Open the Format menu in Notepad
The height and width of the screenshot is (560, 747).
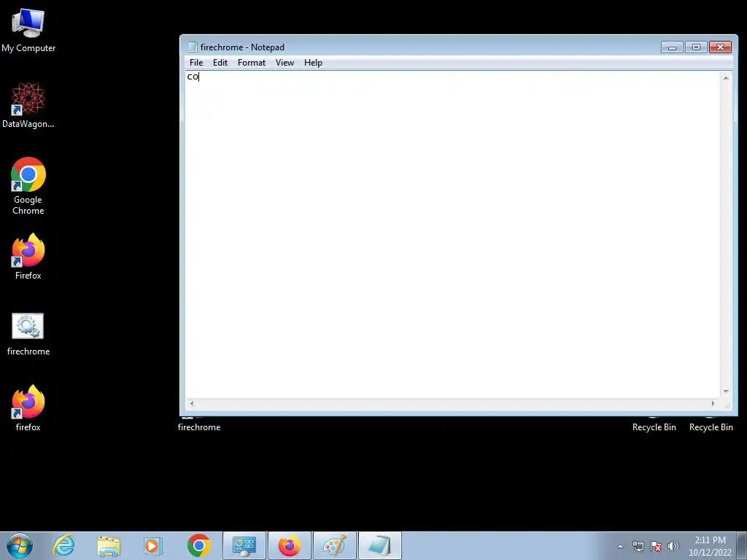[252, 63]
